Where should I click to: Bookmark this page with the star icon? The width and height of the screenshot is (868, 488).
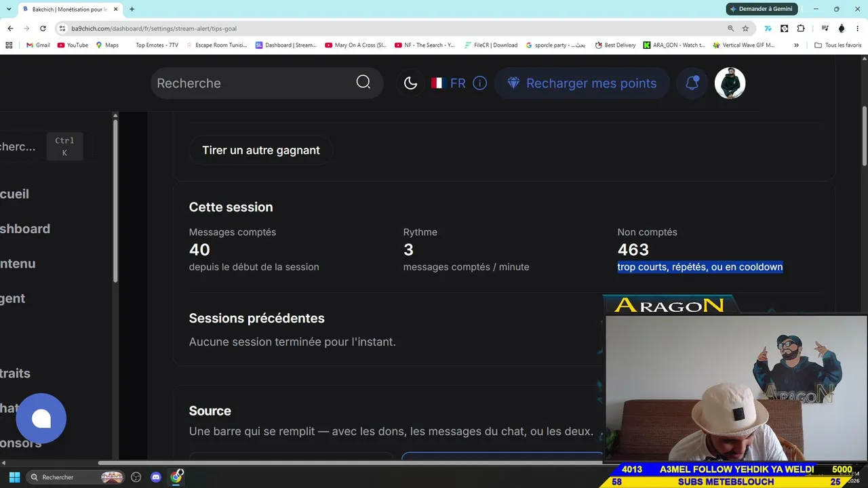[x=745, y=28]
